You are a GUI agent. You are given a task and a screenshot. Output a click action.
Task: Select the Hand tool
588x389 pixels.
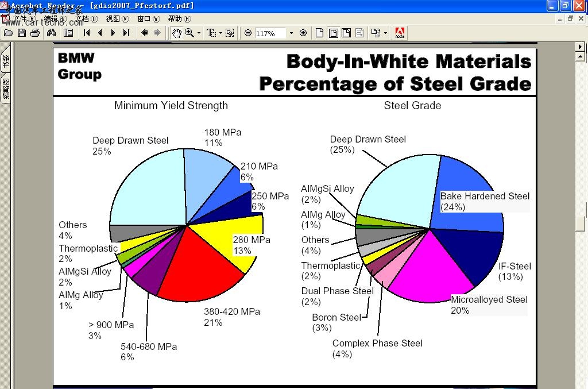(177, 33)
